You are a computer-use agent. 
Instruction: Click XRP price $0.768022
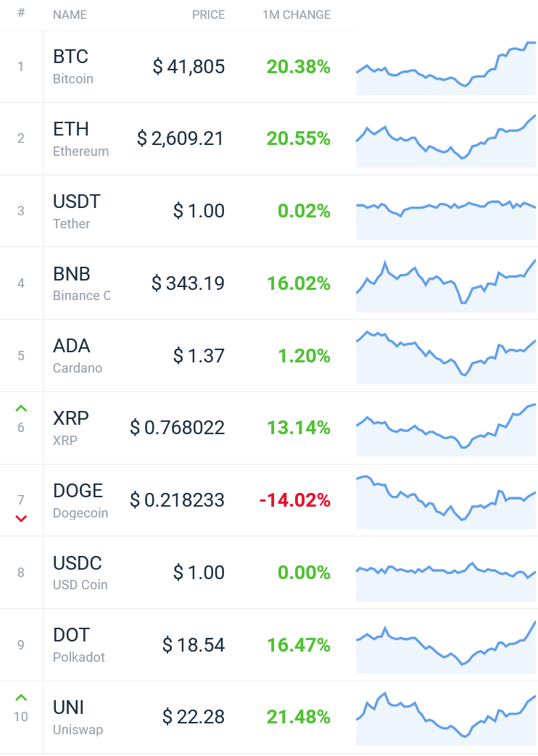pyautogui.click(x=177, y=428)
